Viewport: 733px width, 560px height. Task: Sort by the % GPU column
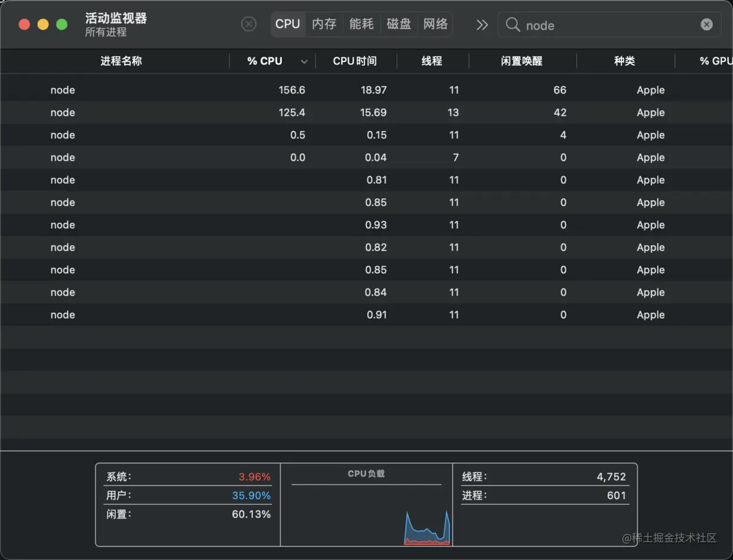(714, 61)
